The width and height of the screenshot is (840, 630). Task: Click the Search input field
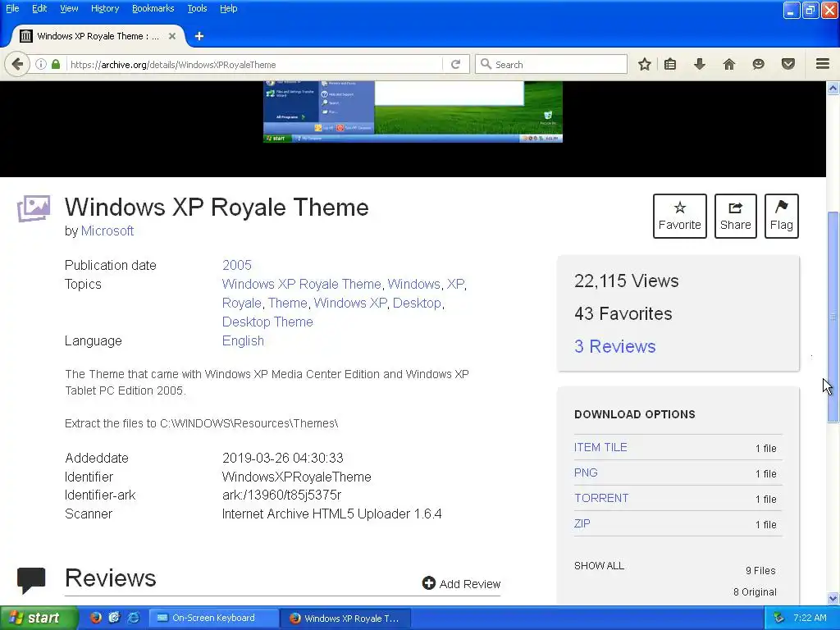tap(551, 64)
